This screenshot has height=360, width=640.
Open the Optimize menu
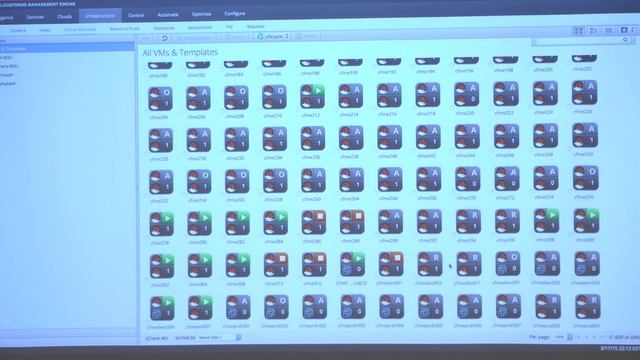point(201,14)
